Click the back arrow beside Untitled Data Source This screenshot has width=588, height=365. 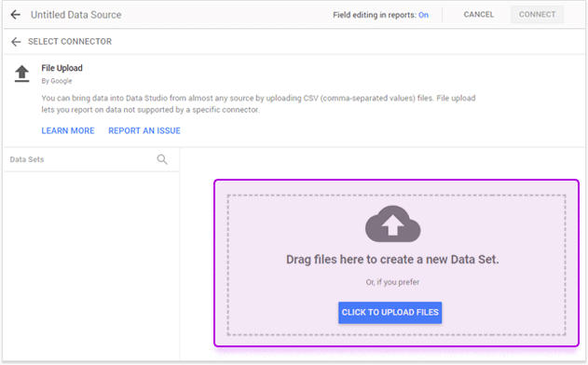point(15,15)
